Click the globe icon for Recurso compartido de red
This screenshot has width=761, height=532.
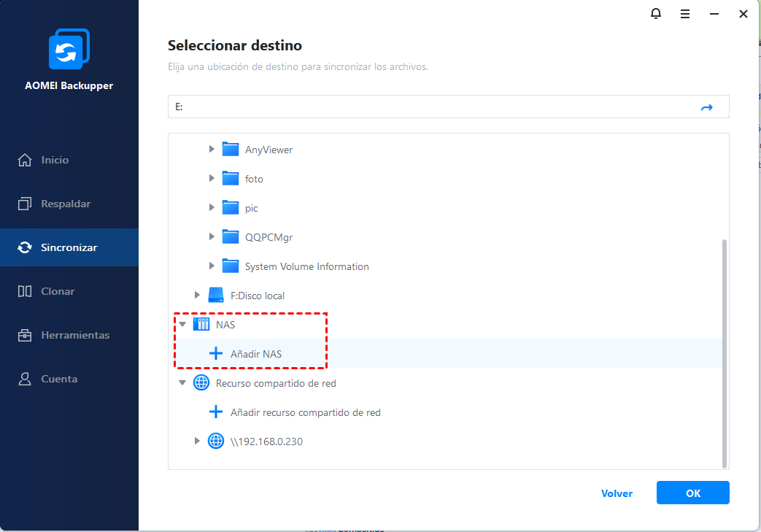201,382
